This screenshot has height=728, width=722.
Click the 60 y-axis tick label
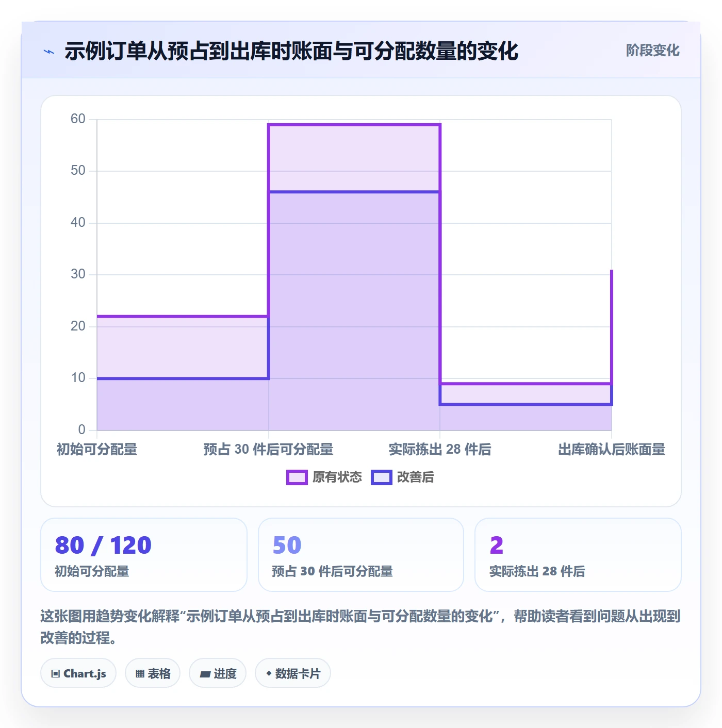point(78,119)
